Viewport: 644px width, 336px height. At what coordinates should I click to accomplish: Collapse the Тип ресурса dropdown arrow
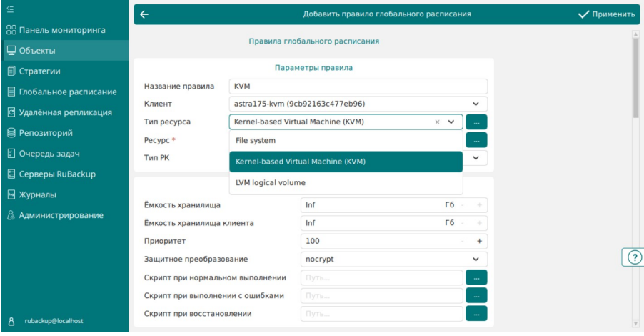451,122
